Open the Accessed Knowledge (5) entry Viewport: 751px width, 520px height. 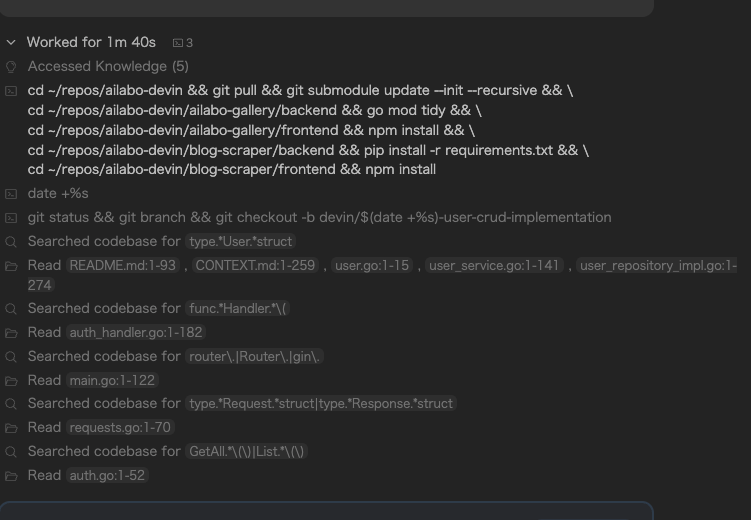pos(108,66)
